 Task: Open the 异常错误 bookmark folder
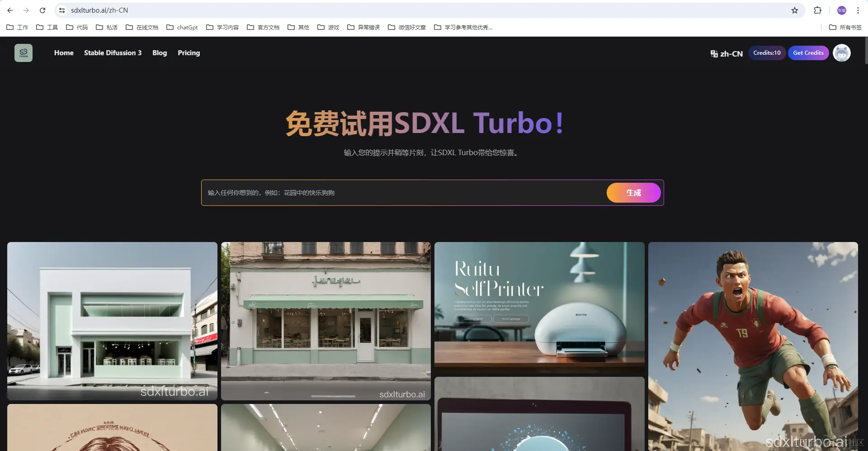[x=363, y=27]
